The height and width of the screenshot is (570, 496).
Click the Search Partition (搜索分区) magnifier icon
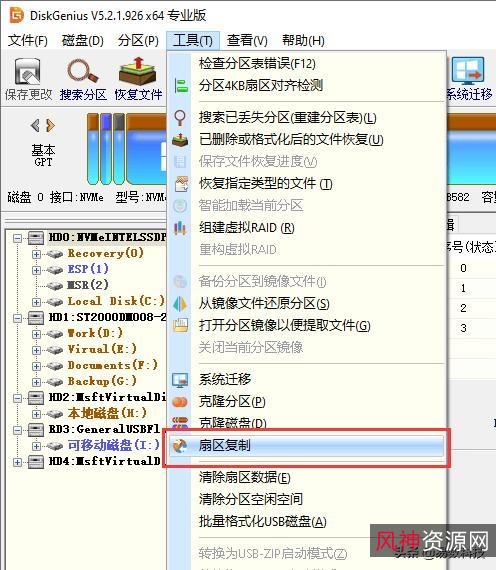click(83, 71)
